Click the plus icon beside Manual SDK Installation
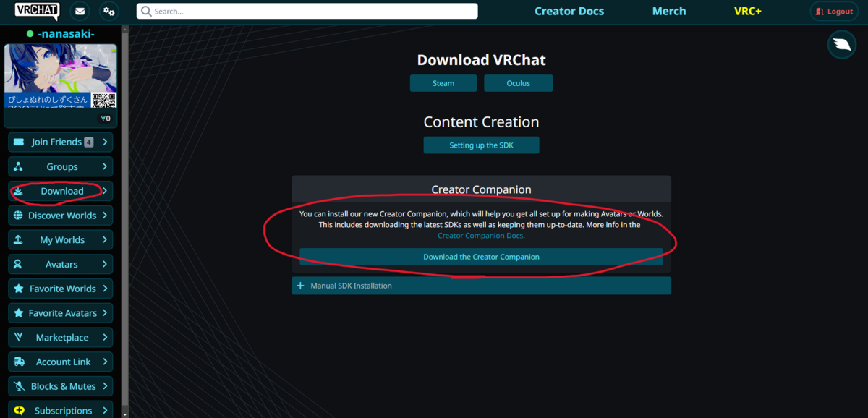The width and height of the screenshot is (868, 418). click(x=301, y=286)
